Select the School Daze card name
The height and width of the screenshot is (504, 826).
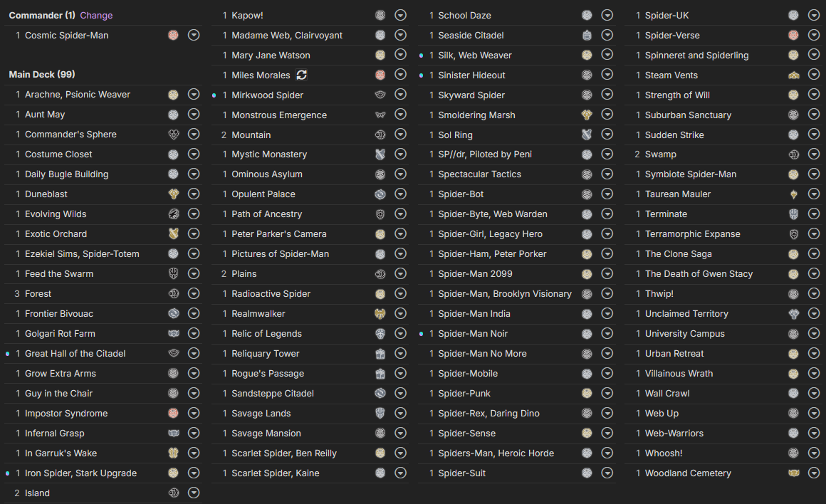464,15
